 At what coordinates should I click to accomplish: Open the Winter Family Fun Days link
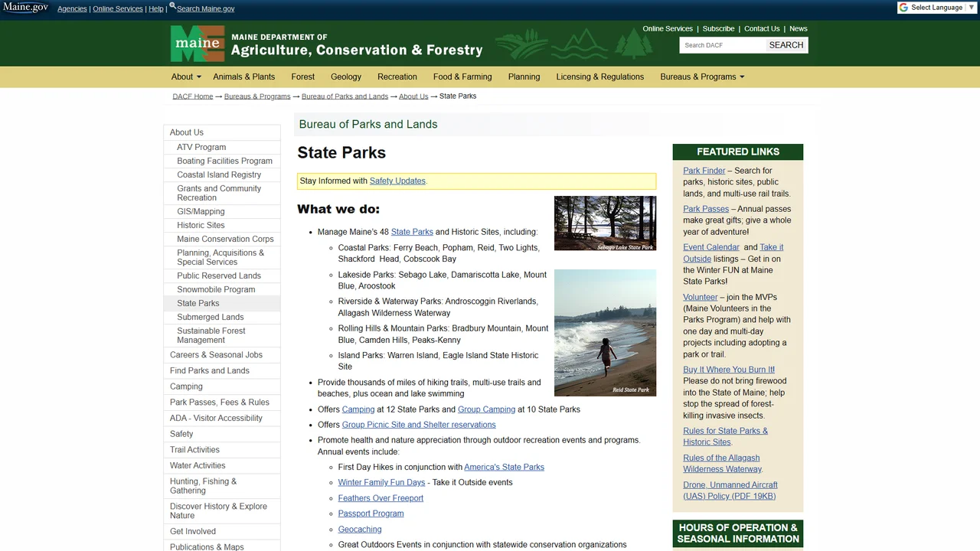click(381, 483)
